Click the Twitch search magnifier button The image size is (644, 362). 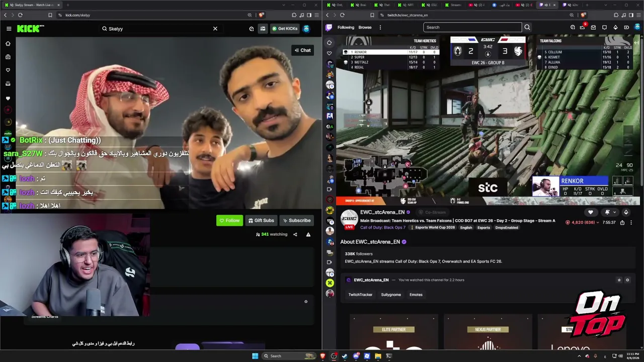(527, 28)
